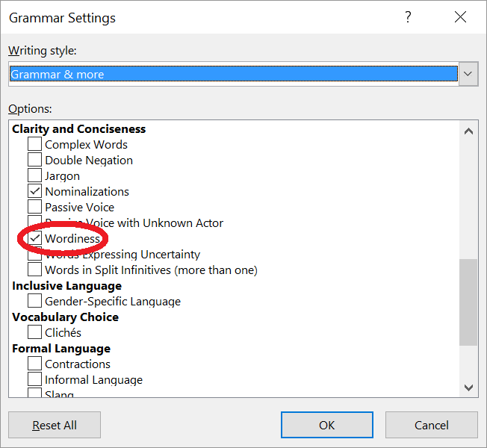Check the Jargon option

[34, 175]
